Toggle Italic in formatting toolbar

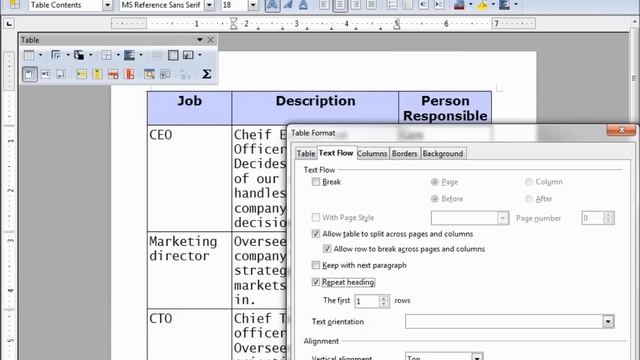tap(288, 5)
